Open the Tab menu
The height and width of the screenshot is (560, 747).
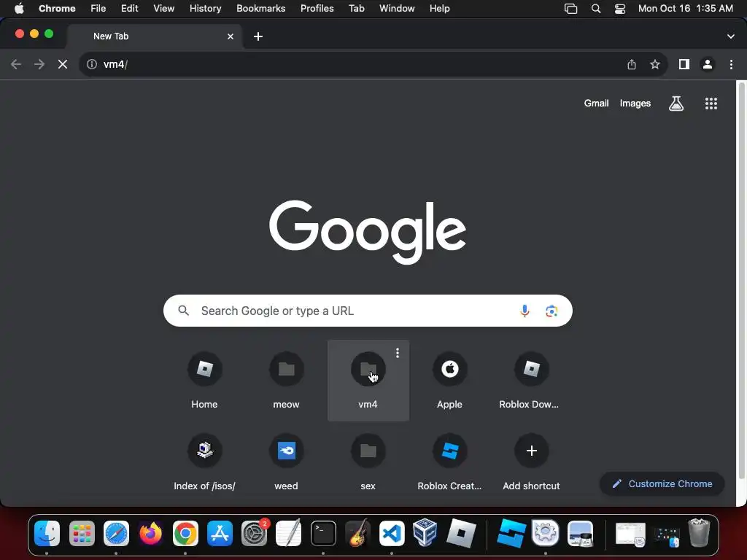coord(356,8)
